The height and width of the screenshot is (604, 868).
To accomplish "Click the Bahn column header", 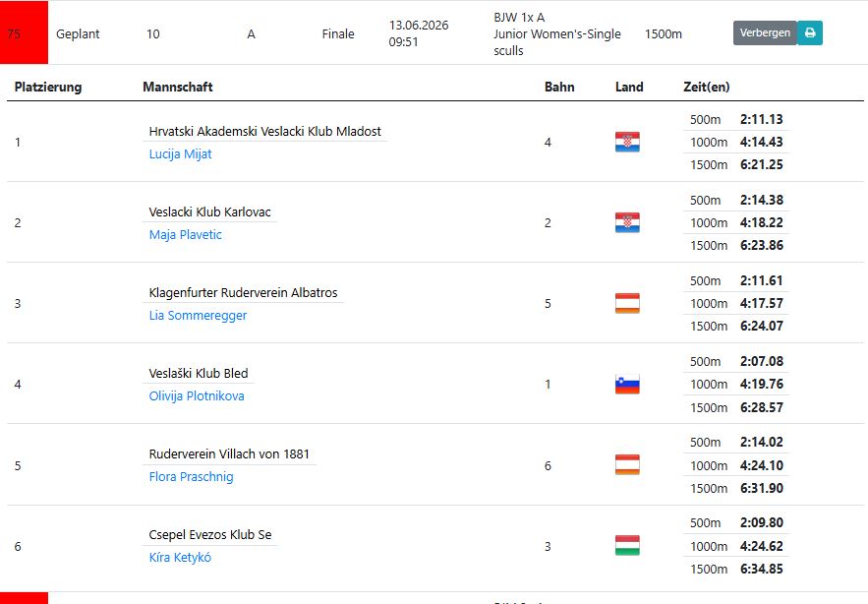I will [559, 87].
